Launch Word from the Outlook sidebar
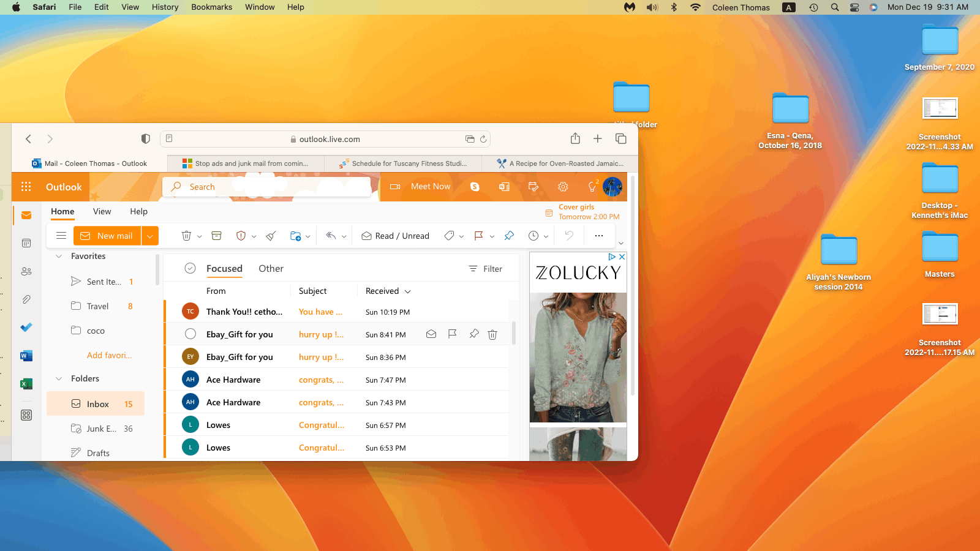The height and width of the screenshot is (551, 980). pos(26,356)
